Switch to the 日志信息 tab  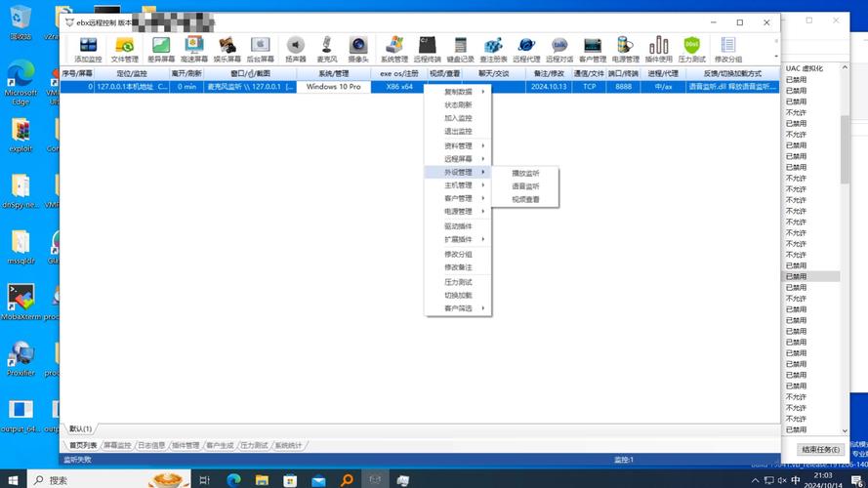click(151, 445)
